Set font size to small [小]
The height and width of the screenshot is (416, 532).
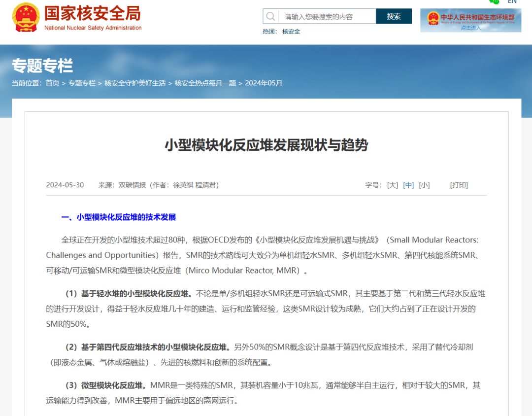(x=424, y=185)
